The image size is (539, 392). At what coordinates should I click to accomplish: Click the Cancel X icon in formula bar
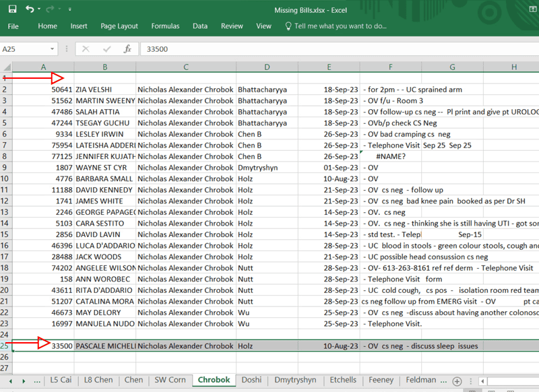[86, 49]
